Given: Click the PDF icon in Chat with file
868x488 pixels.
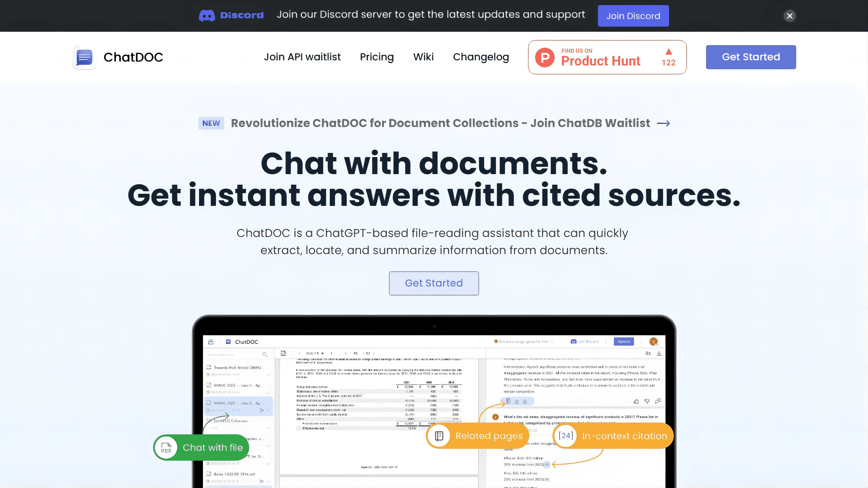Looking at the screenshot, I should click(x=166, y=447).
